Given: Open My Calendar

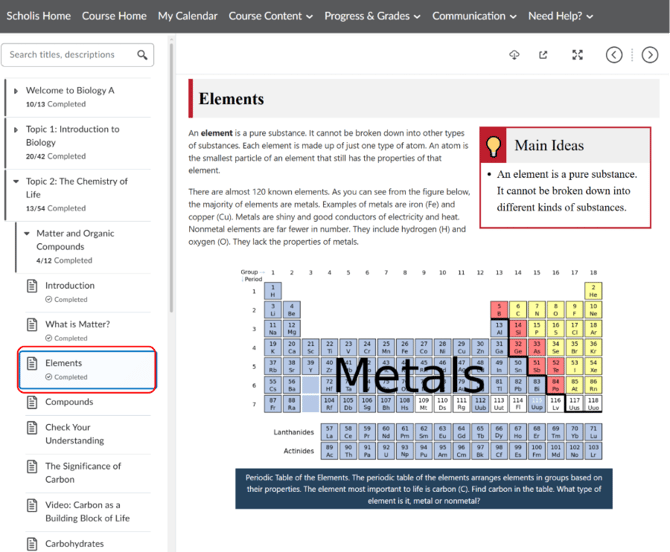Looking at the screenshot, I should pos(188,16).
